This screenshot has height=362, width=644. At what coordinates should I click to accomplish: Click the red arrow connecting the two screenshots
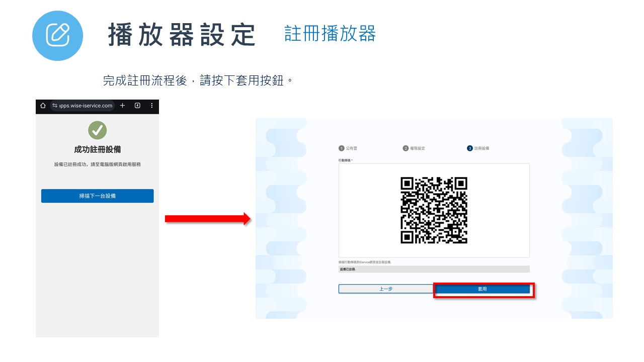(x=206, y=219)
